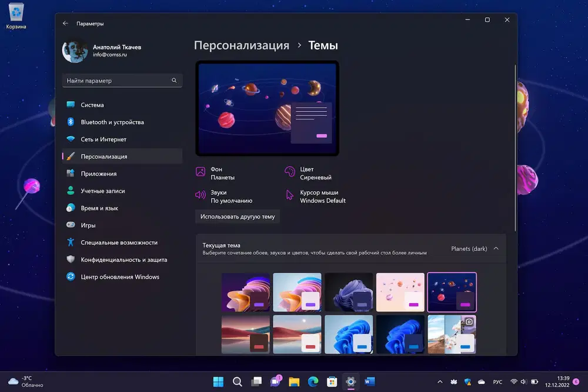Open taskbar Search
Viewport: 588px width, 392px height.
point(238,382)
